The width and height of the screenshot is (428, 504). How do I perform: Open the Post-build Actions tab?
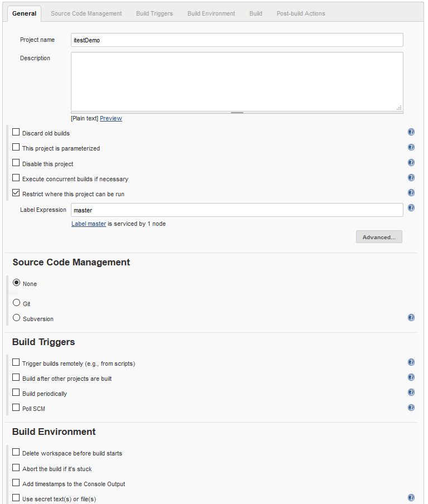[x=301, y=13]
